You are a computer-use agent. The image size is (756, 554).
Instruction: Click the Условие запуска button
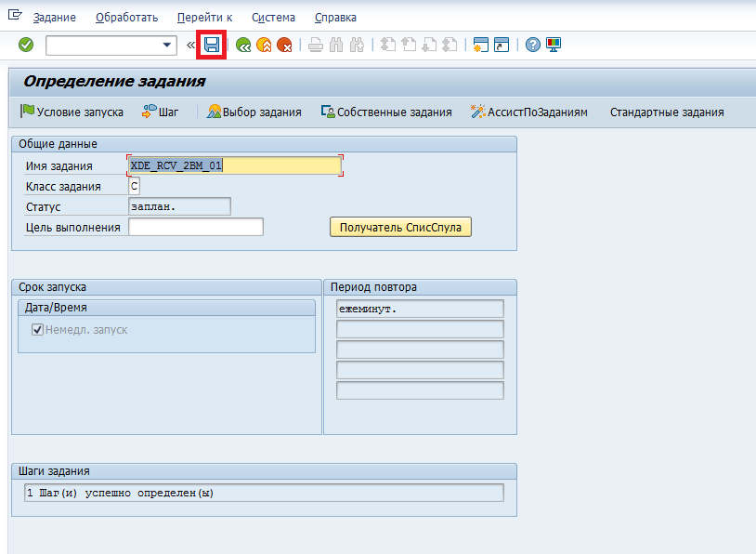[72, 112]
